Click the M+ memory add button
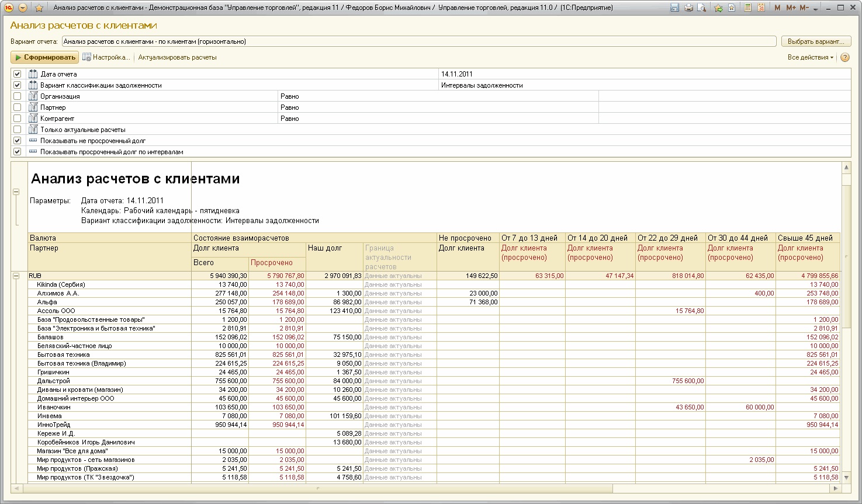The image size is (862, 504). (791, 8)
